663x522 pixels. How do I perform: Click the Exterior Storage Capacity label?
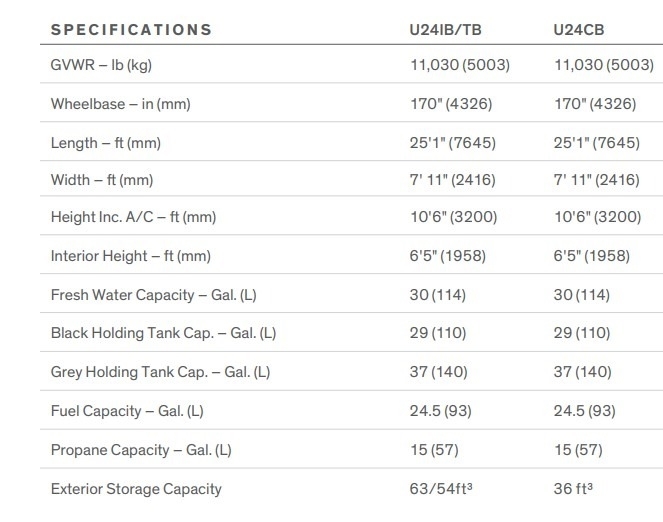point(136,489)
